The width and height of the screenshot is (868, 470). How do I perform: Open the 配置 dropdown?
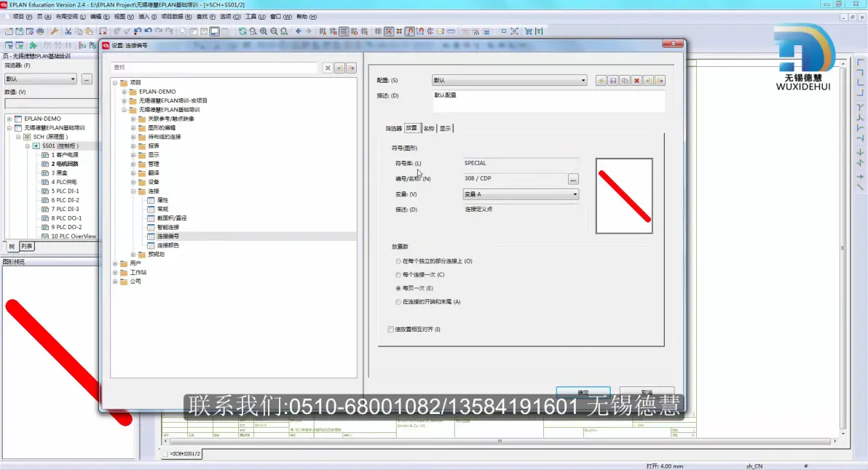(x=509, y=81)
